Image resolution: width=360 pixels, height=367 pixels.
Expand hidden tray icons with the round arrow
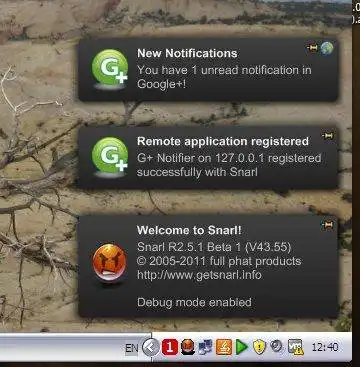coord(150,348)
